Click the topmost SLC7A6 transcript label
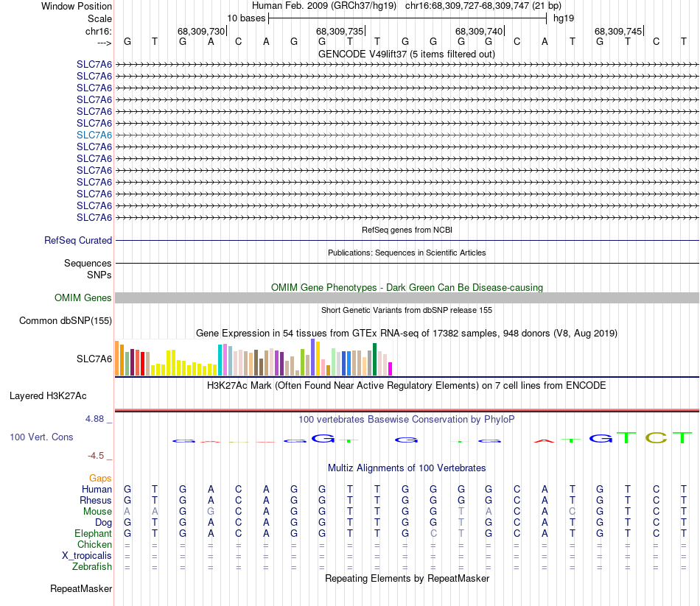The height and width of the screenshot is (606, 700). (x=94, y=64)
